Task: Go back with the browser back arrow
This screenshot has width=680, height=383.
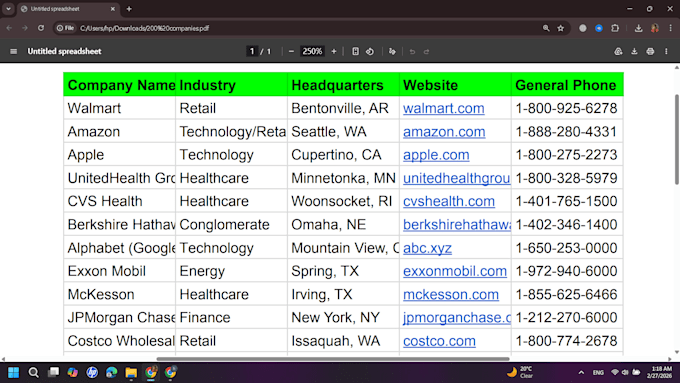Action: tap(9, 28)
